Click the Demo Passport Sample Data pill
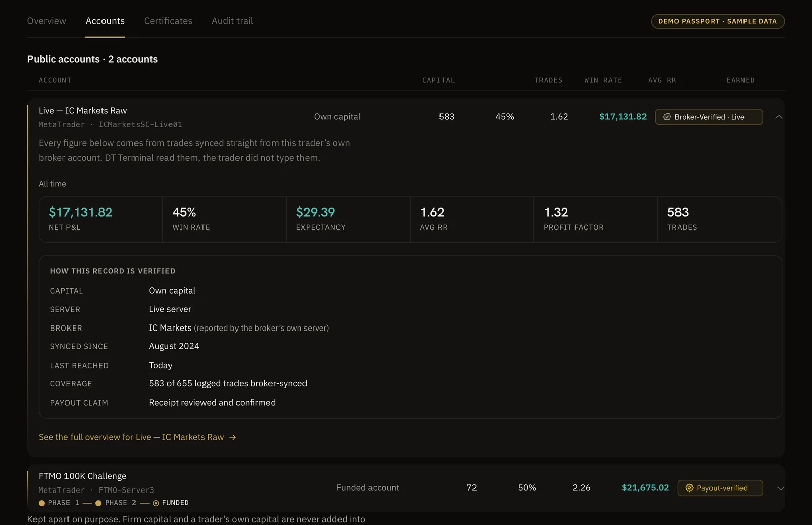 (718, 21)
